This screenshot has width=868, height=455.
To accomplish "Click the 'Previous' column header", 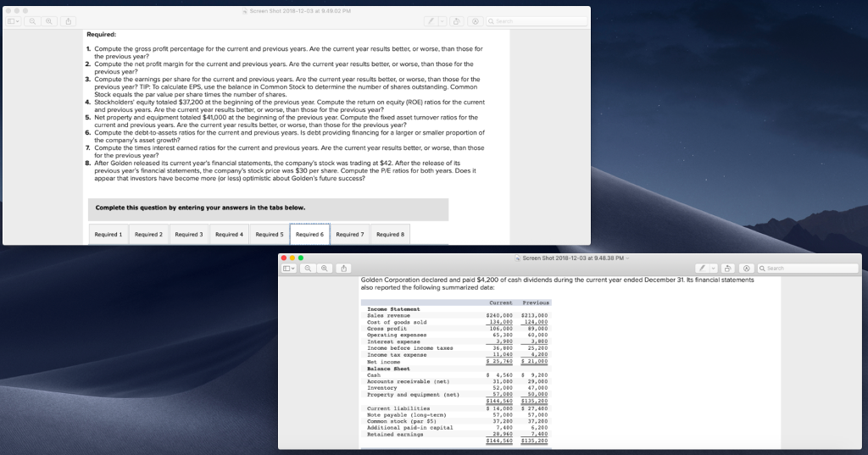I will [536, 302].
